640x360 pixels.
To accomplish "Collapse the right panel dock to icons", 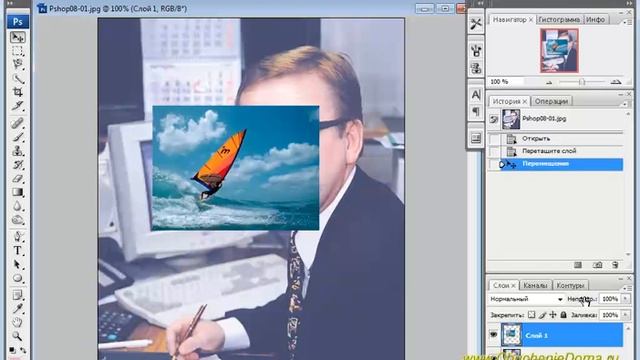I will pyautogui.click(x=629, y=3).
